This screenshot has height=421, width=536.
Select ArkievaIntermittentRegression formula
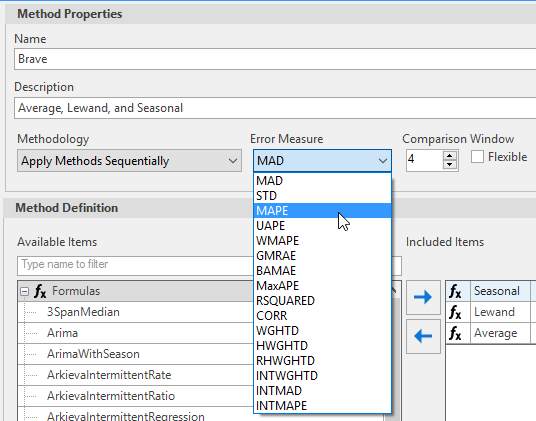click(125, 416)
